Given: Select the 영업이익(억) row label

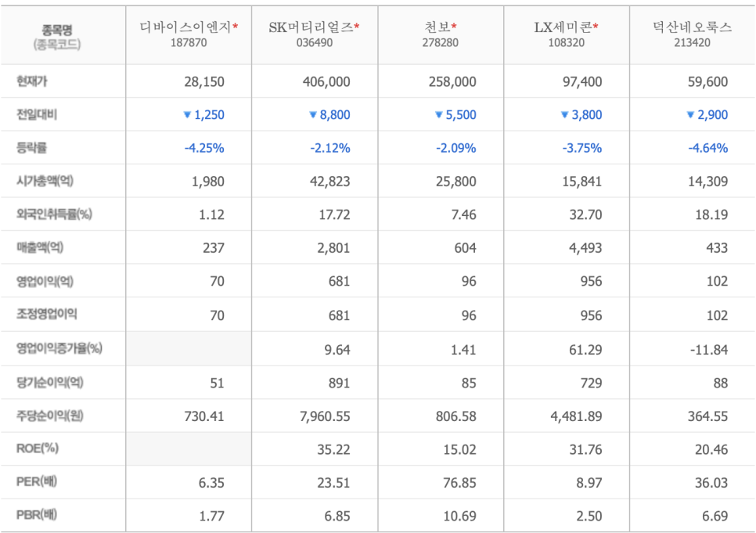Looking at the screenshot, I should (x=45, y=281).
